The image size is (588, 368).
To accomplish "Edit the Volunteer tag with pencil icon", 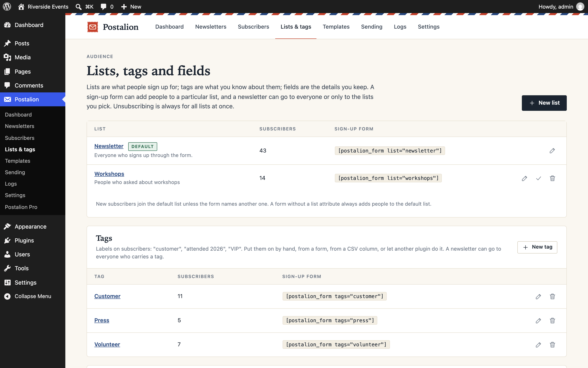I will tap(538, 345).
